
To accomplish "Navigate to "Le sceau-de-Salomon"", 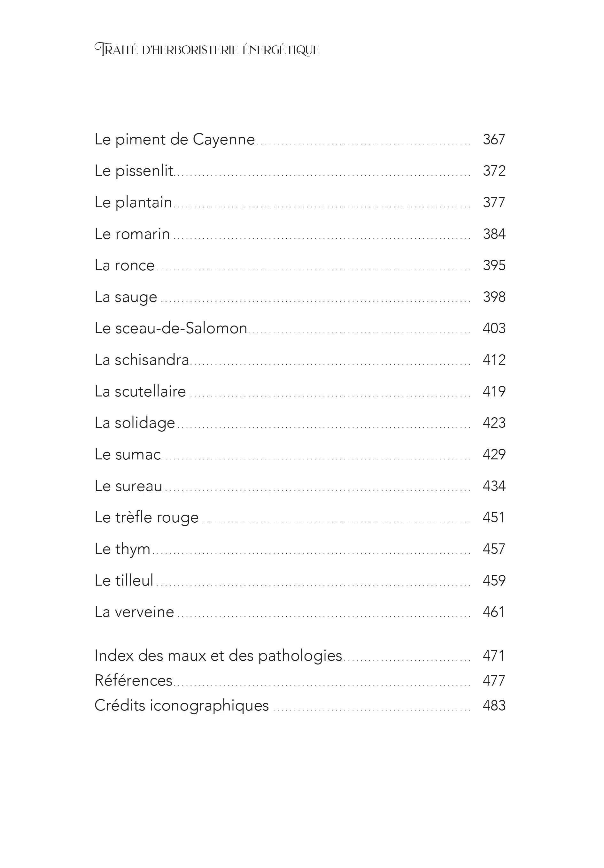I will click(x=171, y=328).
